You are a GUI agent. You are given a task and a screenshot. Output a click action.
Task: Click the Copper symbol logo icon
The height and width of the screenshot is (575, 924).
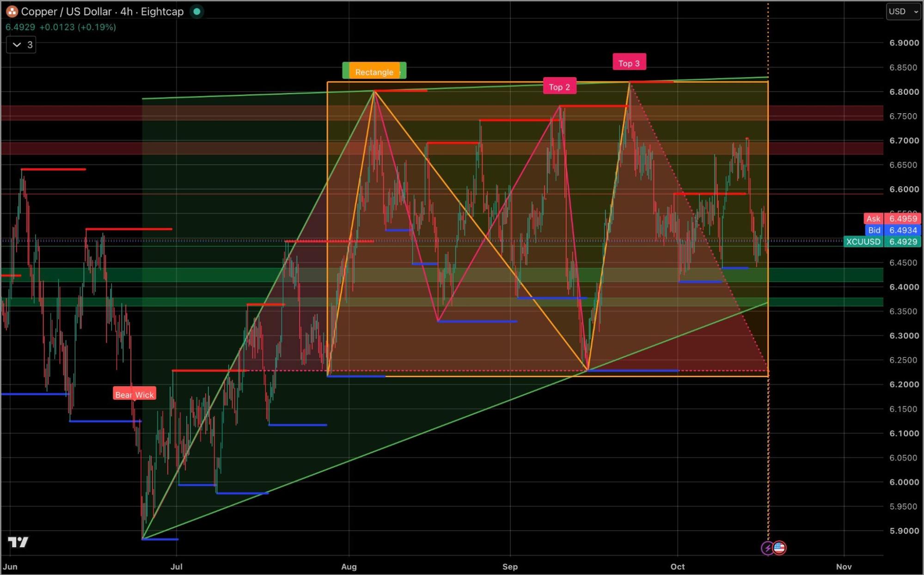click(x=12, y=12)
